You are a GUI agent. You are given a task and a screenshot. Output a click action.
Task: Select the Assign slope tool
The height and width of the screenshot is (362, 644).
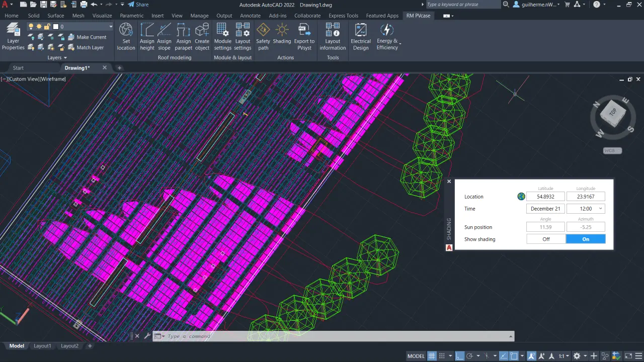164,36
